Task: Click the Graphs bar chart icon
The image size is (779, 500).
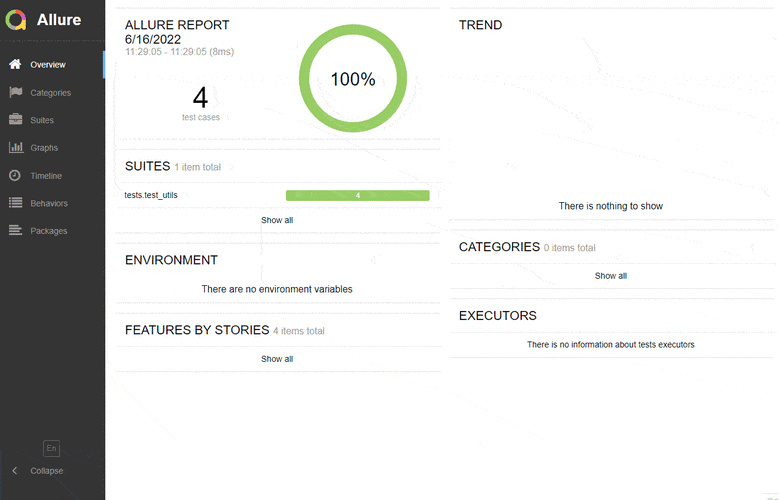Action: click(x=16, y=147)
